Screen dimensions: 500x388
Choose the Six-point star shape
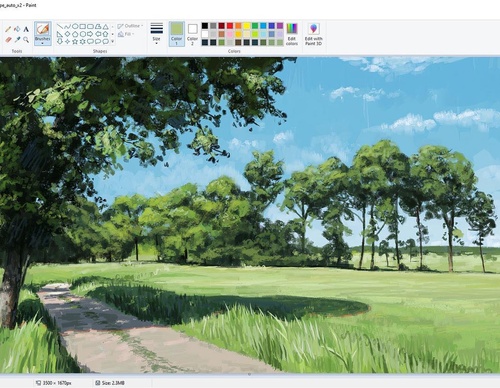pyautogui.click(x=82, y=41)
